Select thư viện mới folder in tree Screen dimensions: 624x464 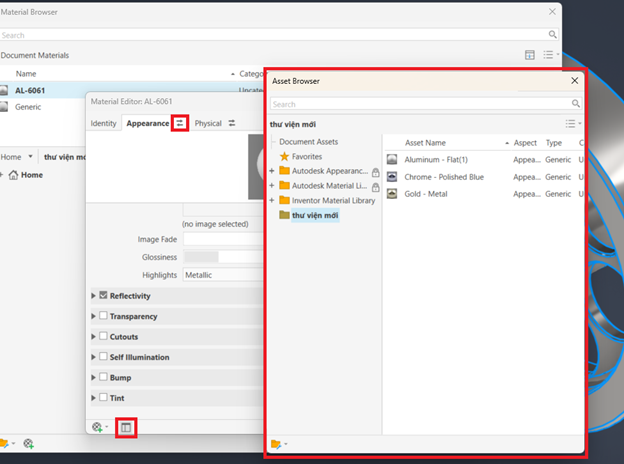tap(309, 215)
